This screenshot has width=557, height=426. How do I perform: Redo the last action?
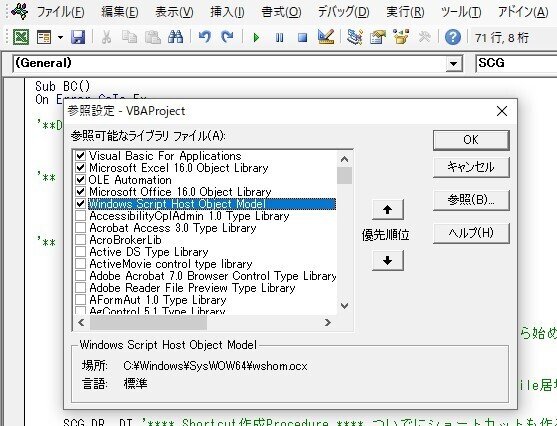[x=227, y=37]
